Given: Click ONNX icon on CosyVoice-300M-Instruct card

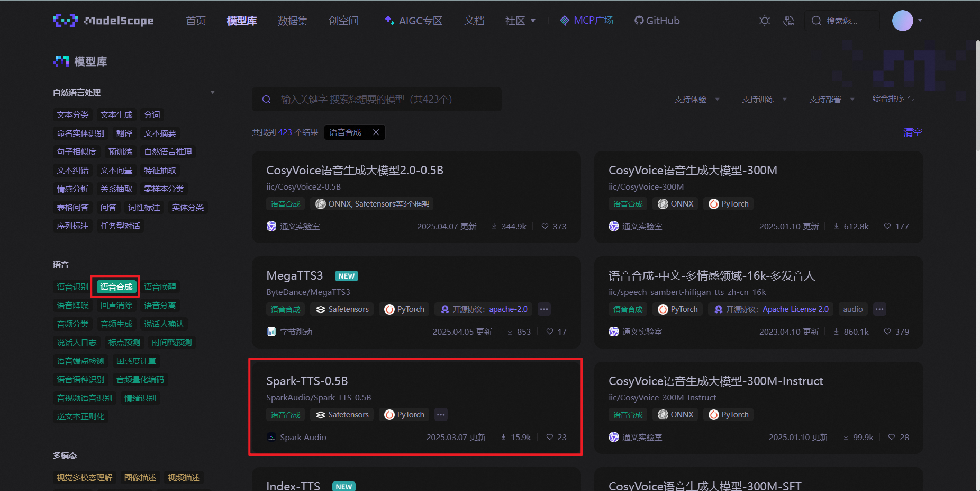Looking at the screenshot, I should 663,415.
